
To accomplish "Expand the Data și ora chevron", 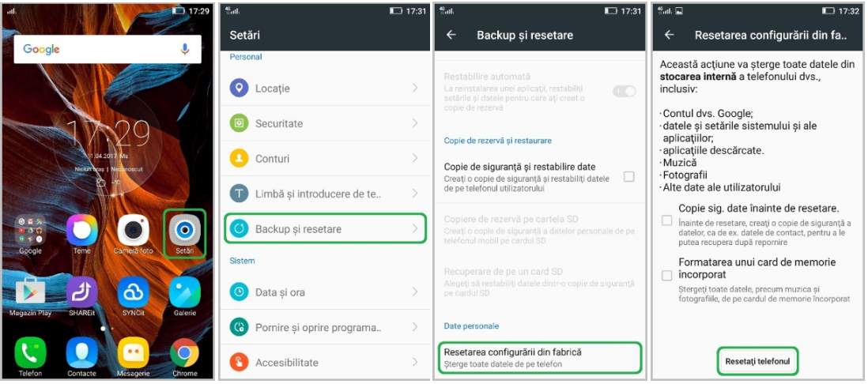I will pos(414,292).
